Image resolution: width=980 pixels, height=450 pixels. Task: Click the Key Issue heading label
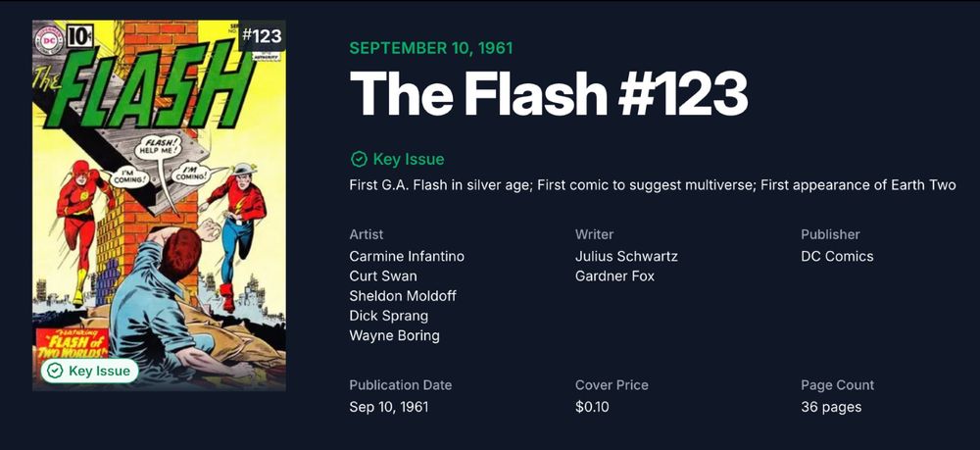click(x=409, y=160)
